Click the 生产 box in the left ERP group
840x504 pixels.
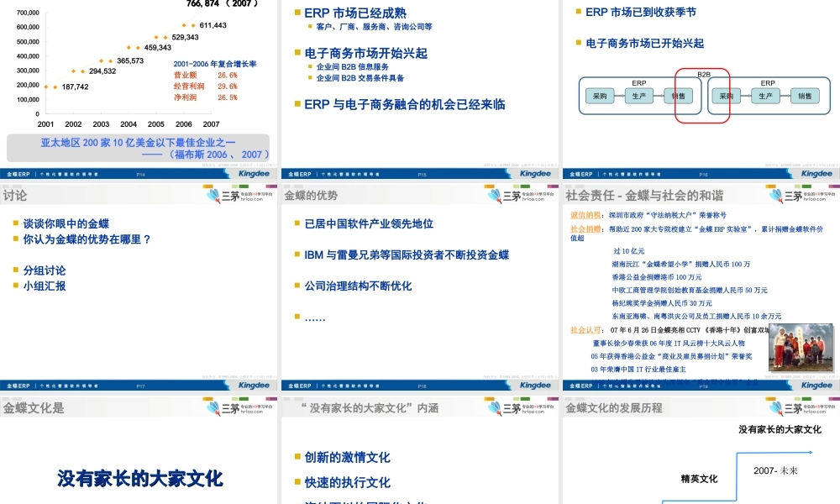tap(638, 96)
